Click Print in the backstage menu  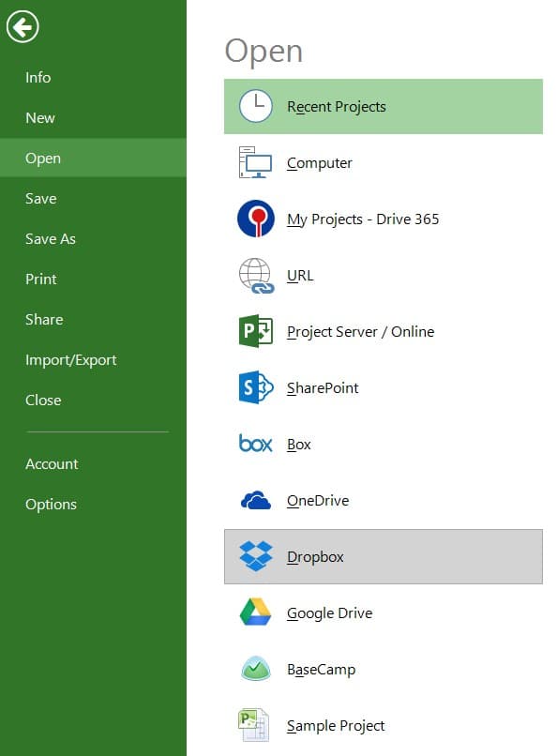click(41, 280)
